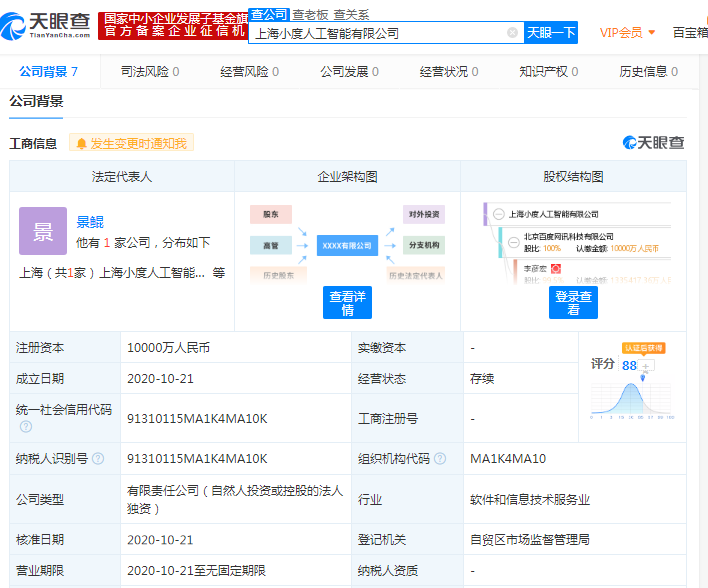Select the 公司背景 7 tab
This screenshot has height=588, width=708.
tap(48, 71)
